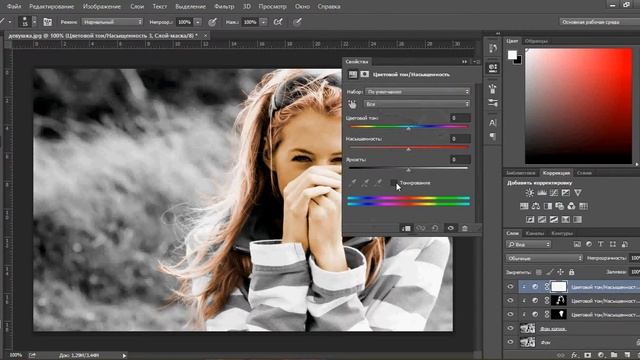The image size is (640, 360).
Task: Open the brush opacity slider arrow
Action: 198,22
